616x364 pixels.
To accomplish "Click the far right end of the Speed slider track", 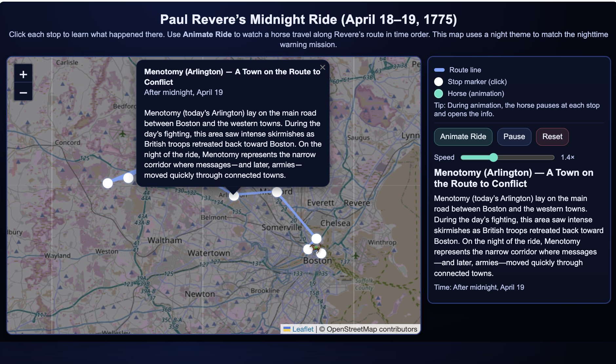I will (x=553, y=157).
